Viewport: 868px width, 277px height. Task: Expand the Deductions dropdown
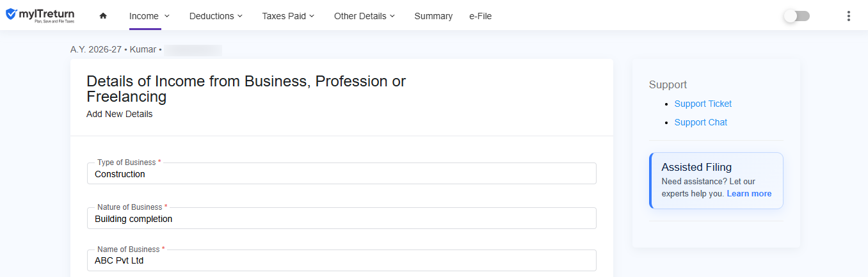(x=216, y=16)
